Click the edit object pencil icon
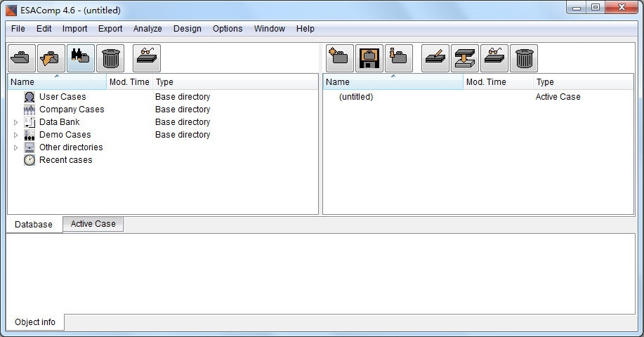Viewport: 644px width, 337px height. coord(435,58)
